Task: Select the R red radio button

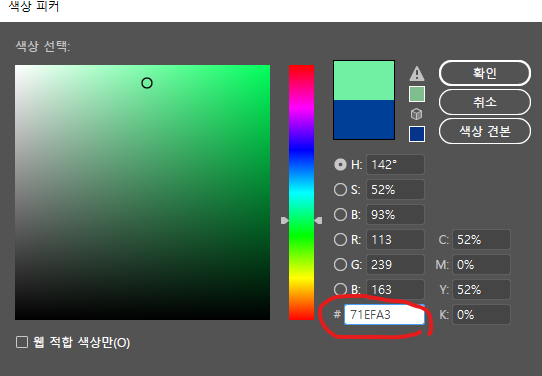Action: (x=340, y=239)
